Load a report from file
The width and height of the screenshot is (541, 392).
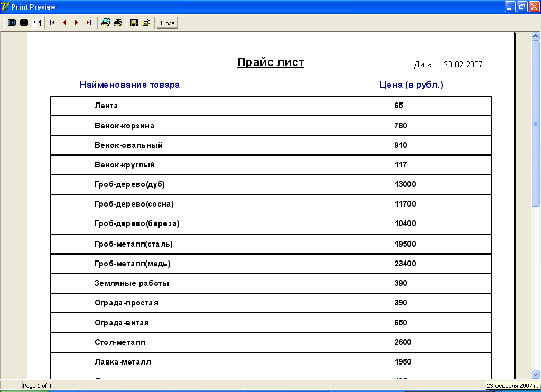coord(146,23)
